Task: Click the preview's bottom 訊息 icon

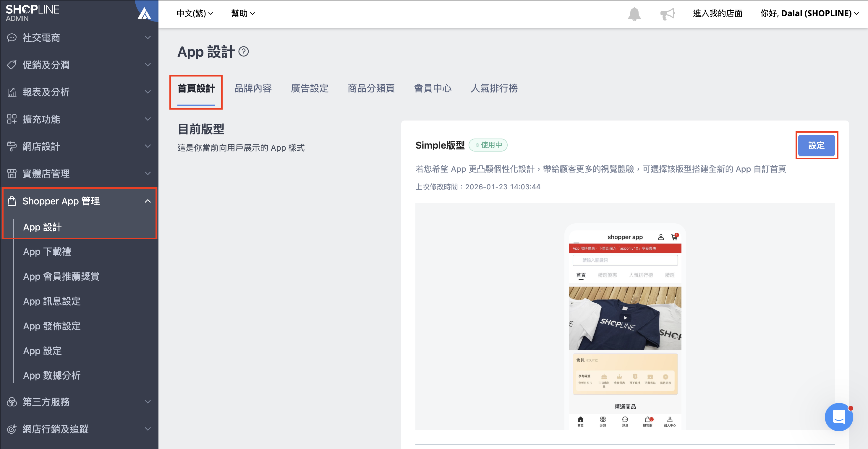Action: 625,422
